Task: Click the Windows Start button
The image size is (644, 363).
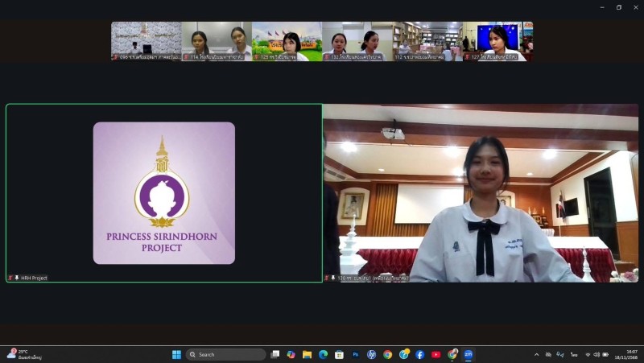Action: [176, 354]
